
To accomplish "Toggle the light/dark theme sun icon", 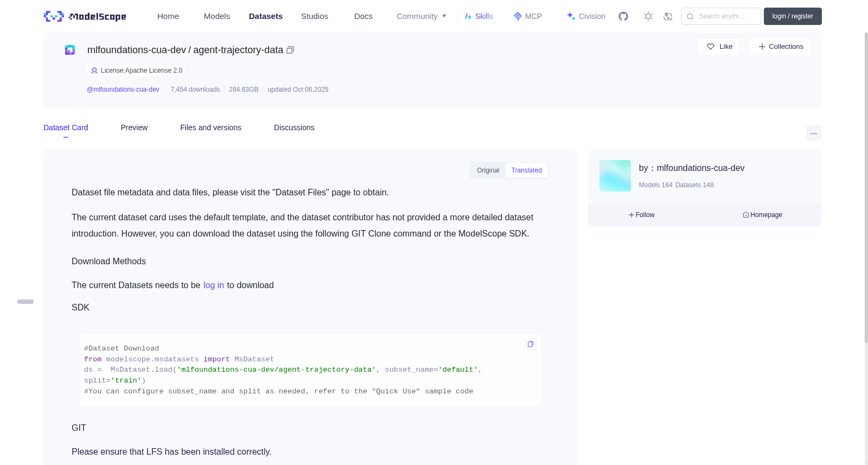I will point(648,16).
